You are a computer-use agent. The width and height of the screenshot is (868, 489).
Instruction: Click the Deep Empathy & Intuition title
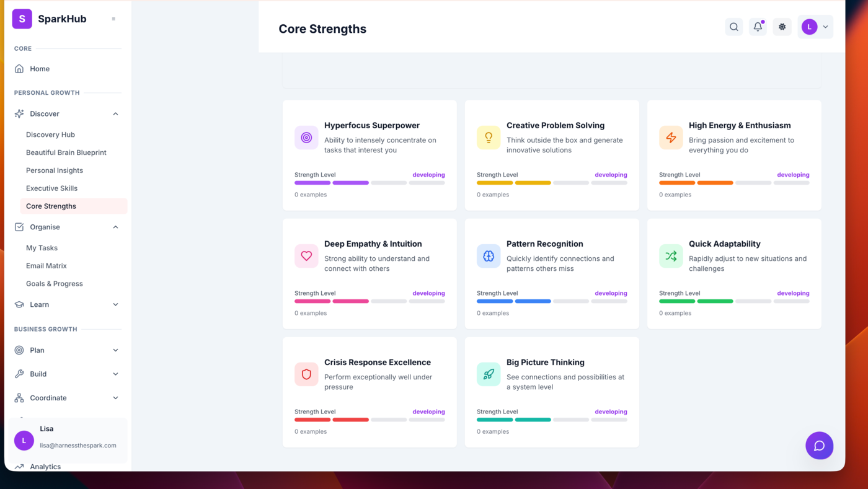373,244
